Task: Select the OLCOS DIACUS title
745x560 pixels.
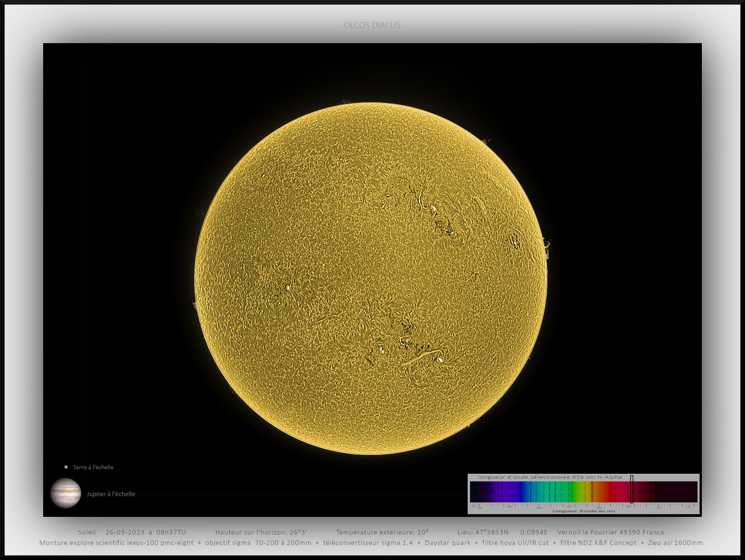Action: 372,25
